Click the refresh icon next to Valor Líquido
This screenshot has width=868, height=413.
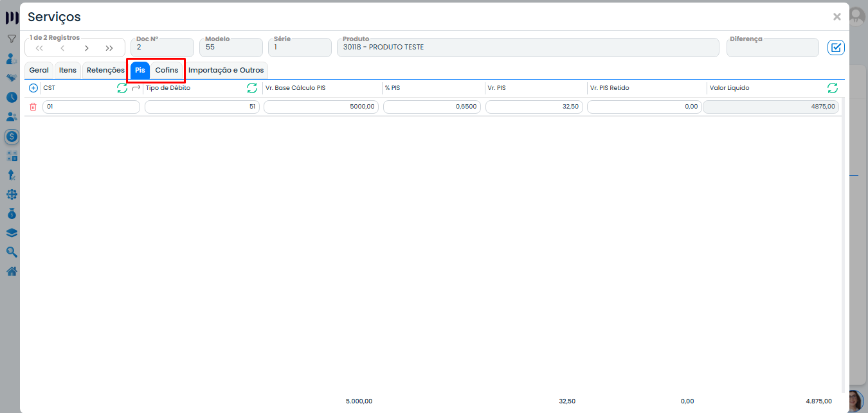[x=832, y=88]
